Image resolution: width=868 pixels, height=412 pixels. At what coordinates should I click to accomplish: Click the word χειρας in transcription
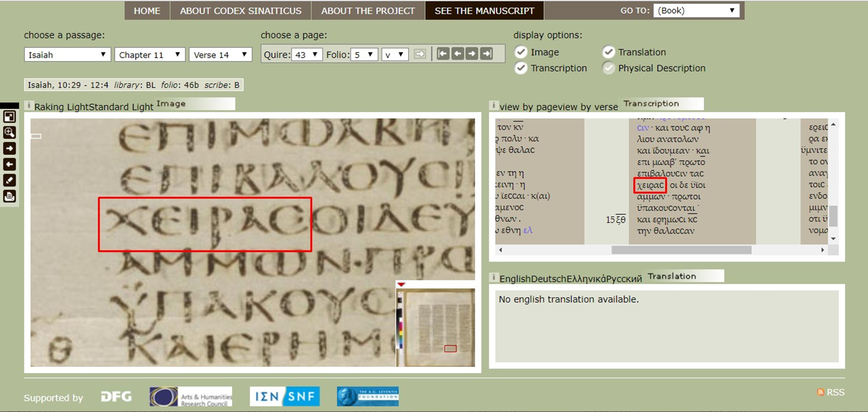[x=650, y=185]
